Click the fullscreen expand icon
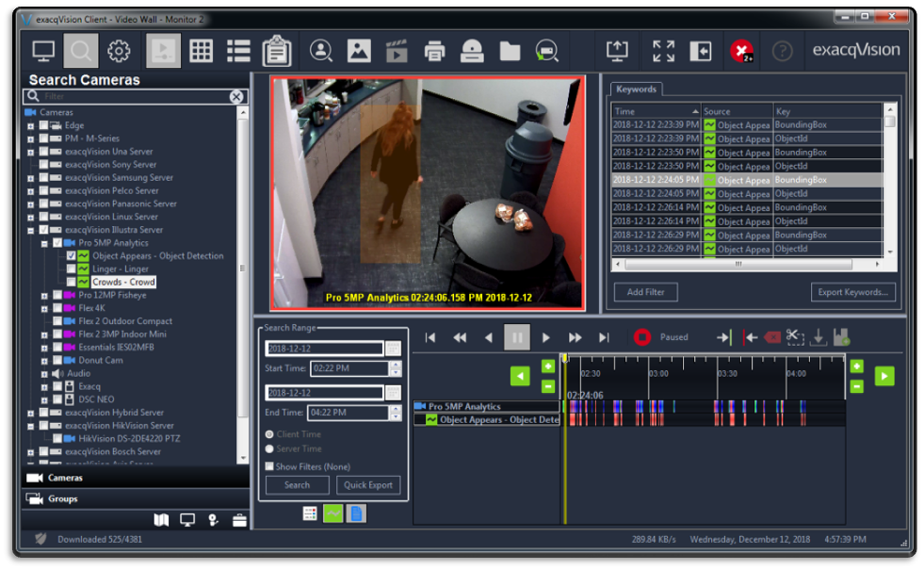The height and width of the screenshot is (570, 924). (663, 51)
